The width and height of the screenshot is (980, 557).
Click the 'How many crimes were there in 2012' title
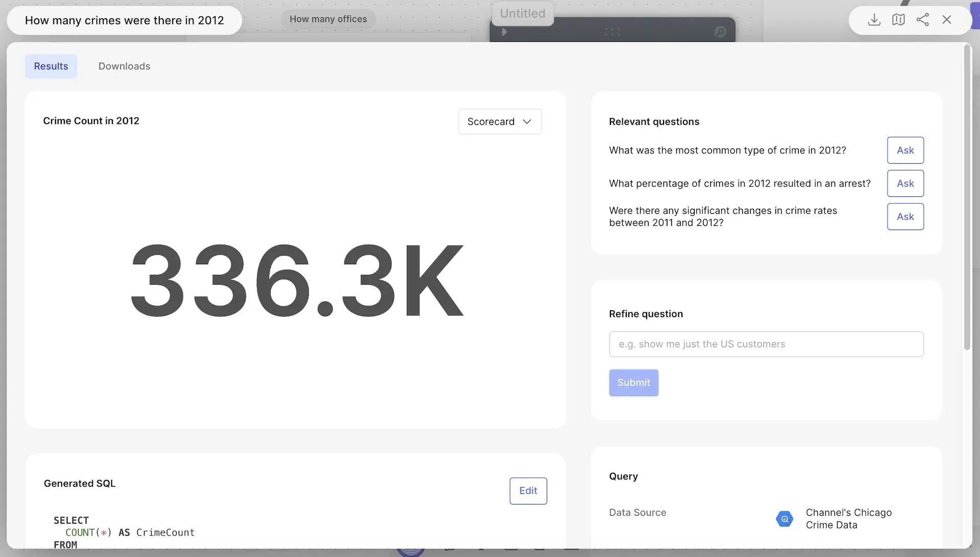125,20
